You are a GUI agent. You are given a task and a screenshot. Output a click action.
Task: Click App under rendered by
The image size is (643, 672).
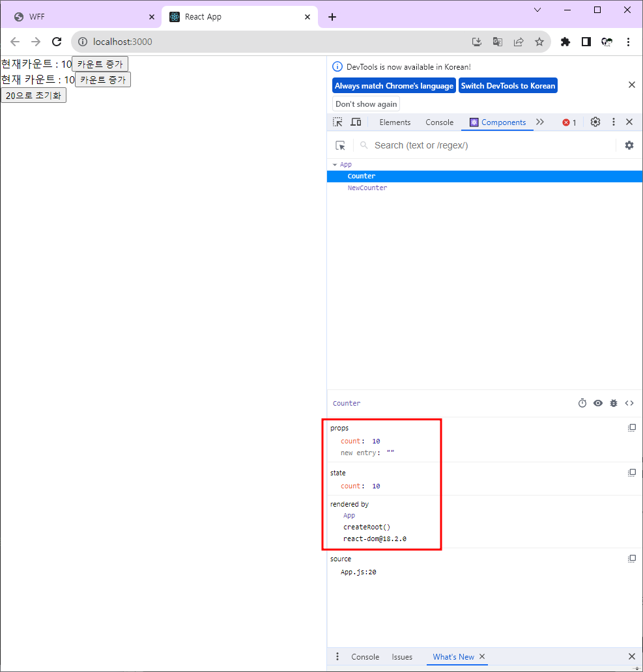[x=349, y=516]
